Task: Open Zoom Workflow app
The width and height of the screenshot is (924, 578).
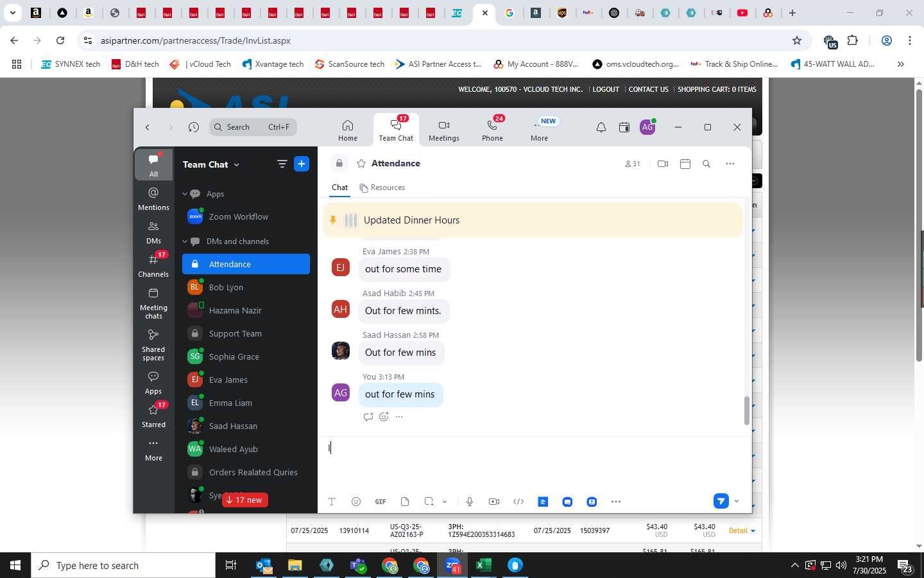Action: 246,217
